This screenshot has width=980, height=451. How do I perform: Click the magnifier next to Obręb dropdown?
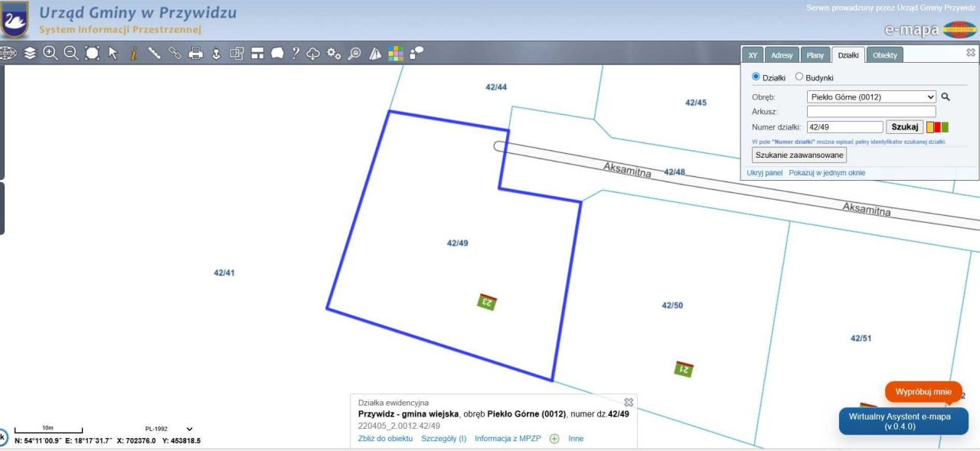tap(946, 97)
